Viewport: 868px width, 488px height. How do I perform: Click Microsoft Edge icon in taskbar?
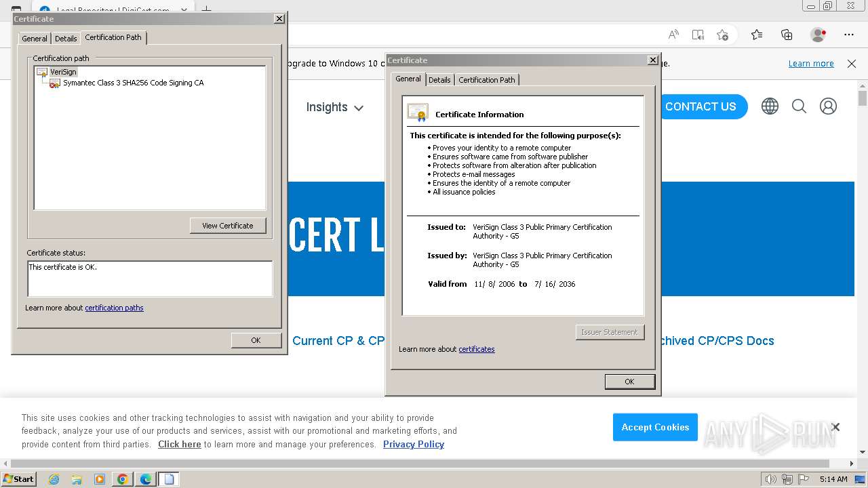[x=146, y=479]
